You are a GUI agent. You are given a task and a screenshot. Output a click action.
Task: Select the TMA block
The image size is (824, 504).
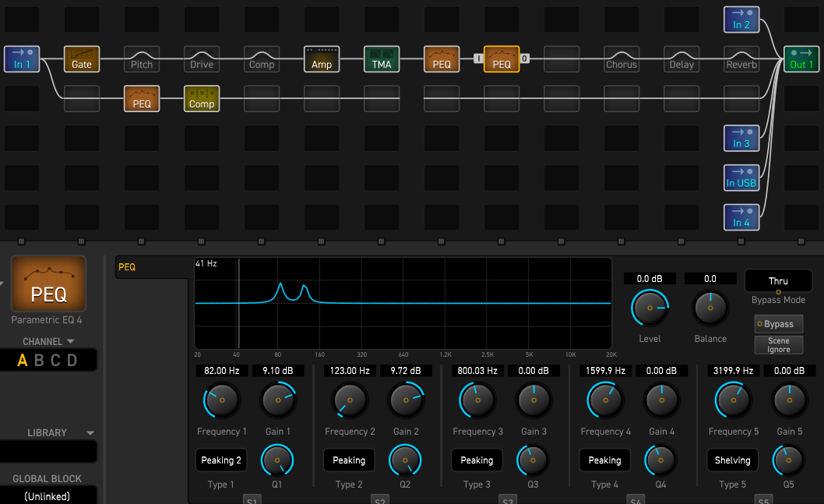point(382,59)
